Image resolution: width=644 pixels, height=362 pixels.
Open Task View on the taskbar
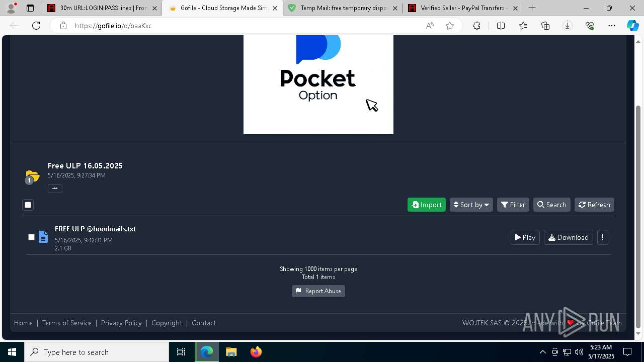(181, 352)
